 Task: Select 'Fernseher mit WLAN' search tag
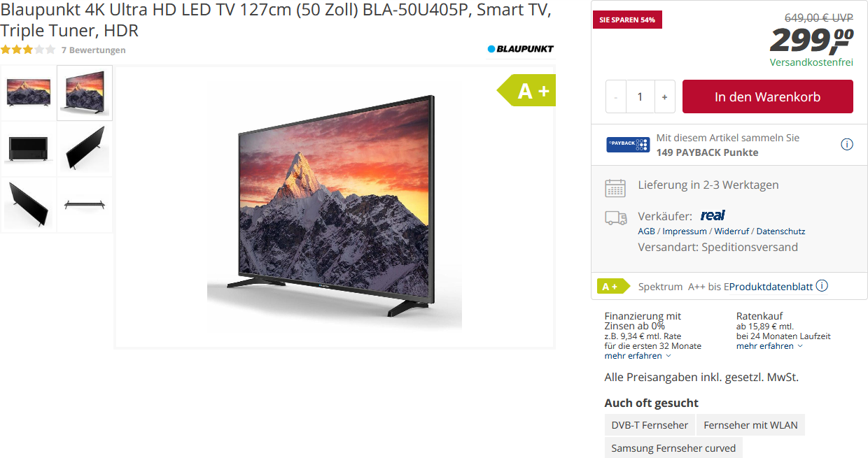click(x=750, y=425)
